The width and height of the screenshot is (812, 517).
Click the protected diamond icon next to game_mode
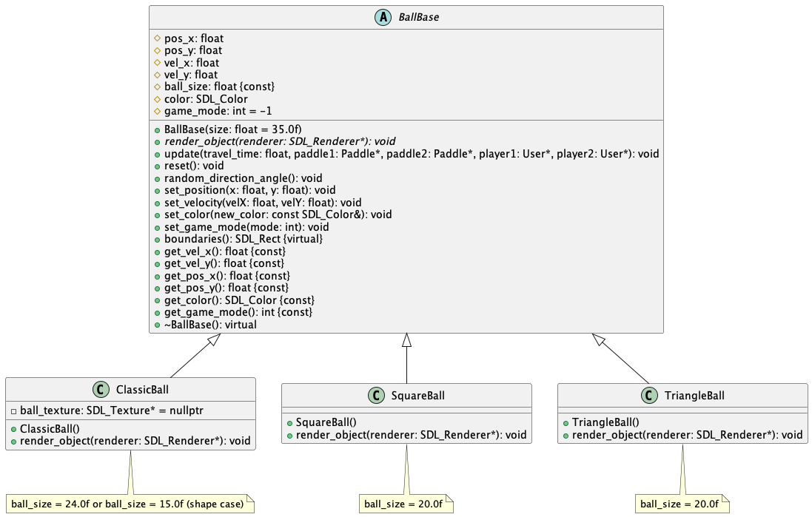158,111
